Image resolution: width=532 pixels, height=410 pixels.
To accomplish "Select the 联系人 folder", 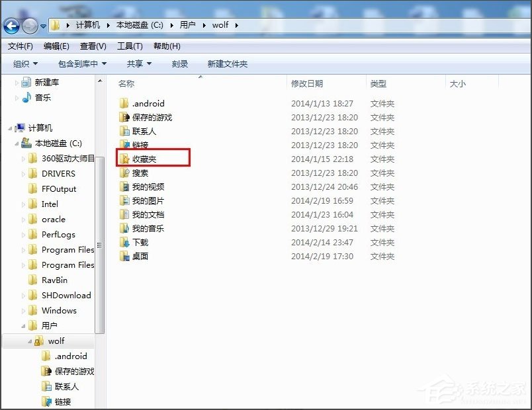I will [x=140, y=131].
